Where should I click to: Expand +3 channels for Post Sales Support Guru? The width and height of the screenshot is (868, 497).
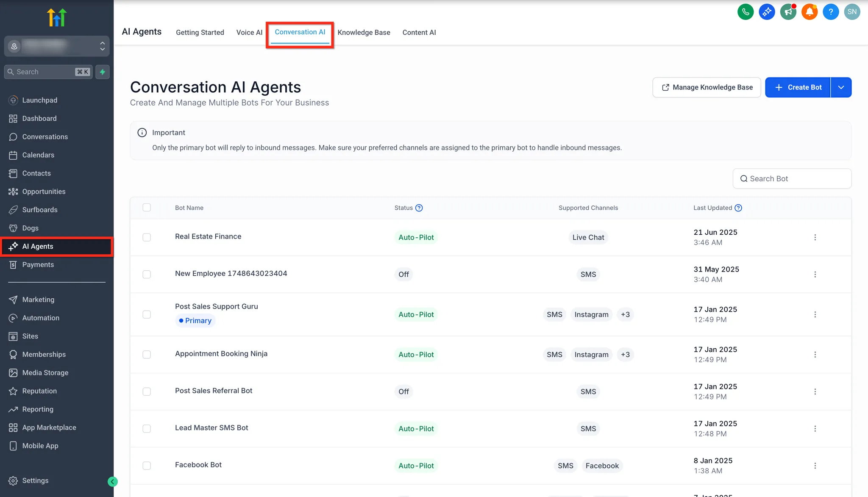pyautogui.click(x=625, y=314)
